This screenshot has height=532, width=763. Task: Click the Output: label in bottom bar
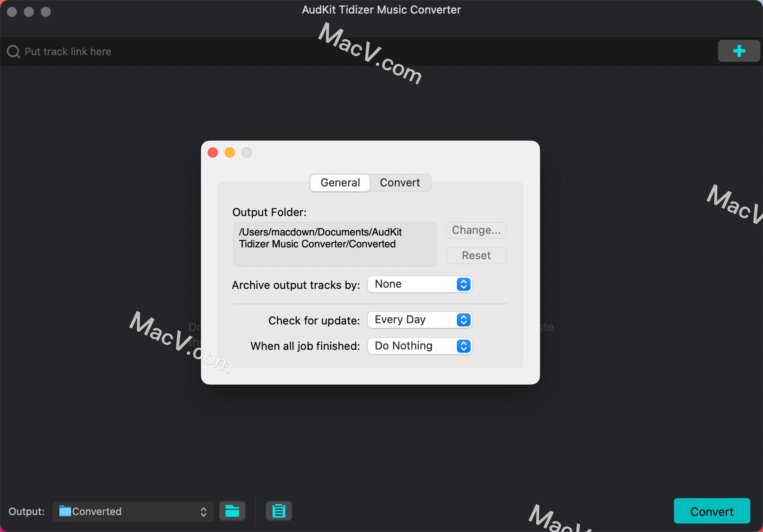coord(26,512)
